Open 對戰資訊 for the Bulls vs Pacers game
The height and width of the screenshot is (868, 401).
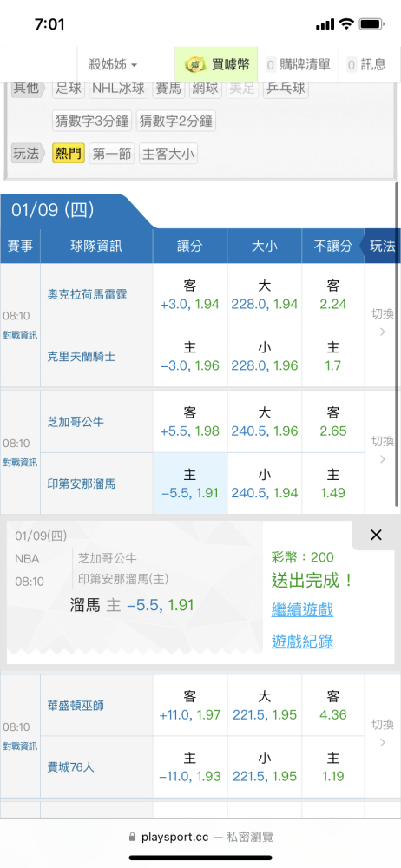pyautogui.click(x=20, y=463)
